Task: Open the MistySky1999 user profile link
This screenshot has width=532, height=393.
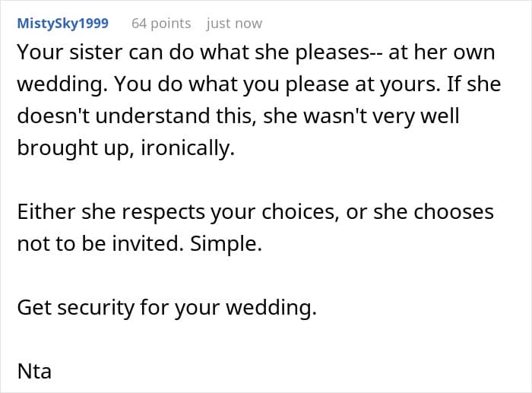Action: [x=62, y=23]
